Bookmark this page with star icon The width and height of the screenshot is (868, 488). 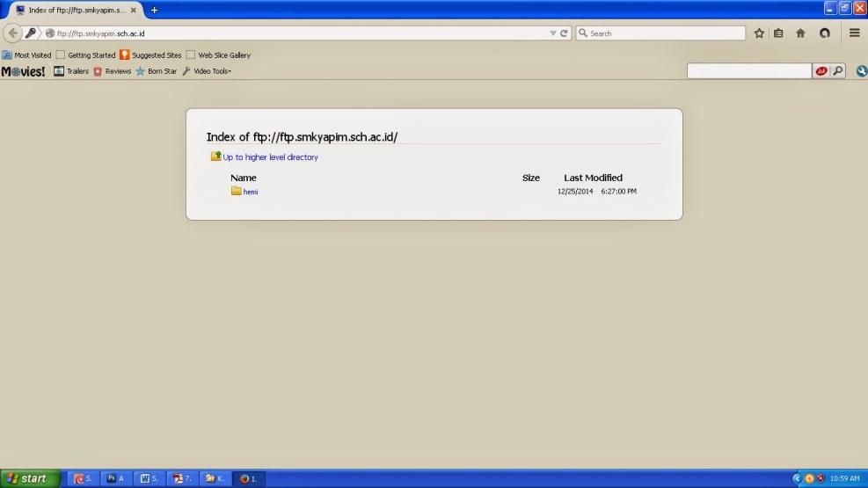[x=759, y=33]
